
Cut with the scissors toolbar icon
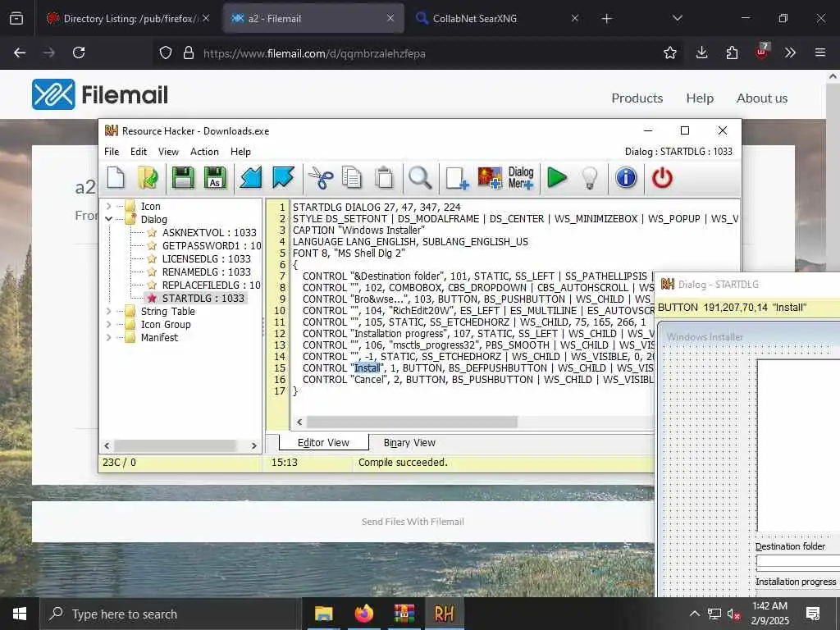click(321, 178)
